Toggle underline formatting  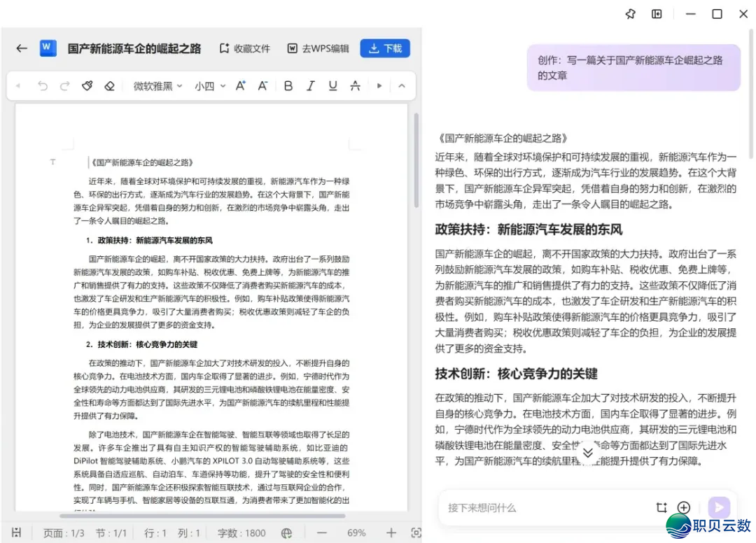[x=332, y=86]
